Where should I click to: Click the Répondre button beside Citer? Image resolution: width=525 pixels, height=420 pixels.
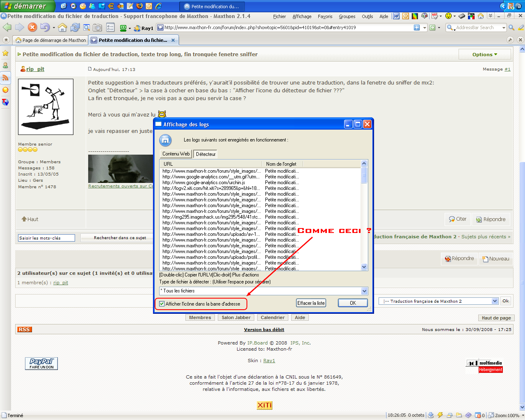click(x=491, y=219)
